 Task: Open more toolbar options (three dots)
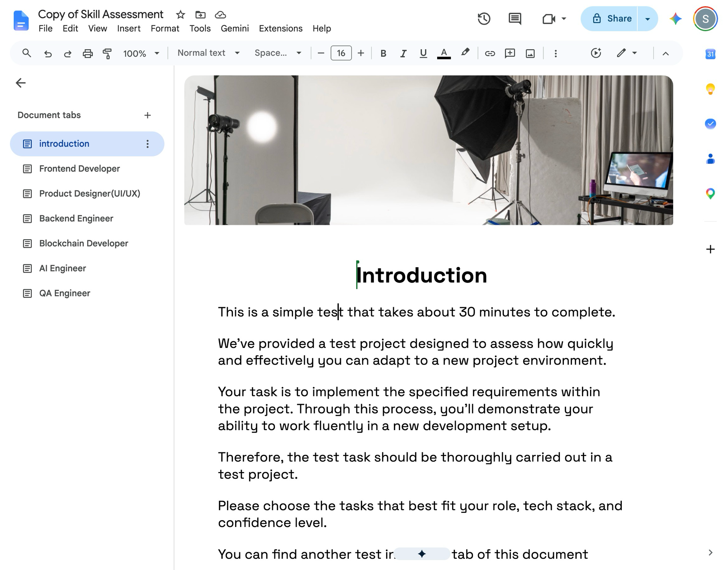[555, 53]
